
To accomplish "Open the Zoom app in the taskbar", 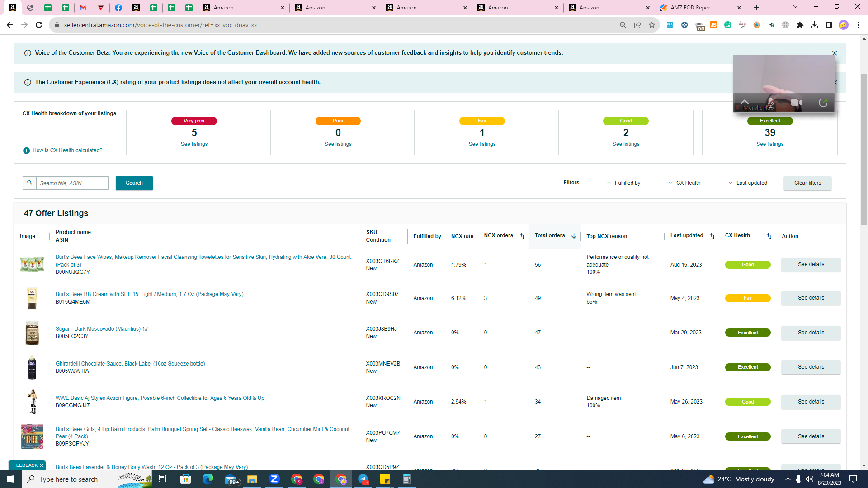I will tap(274, 479).
